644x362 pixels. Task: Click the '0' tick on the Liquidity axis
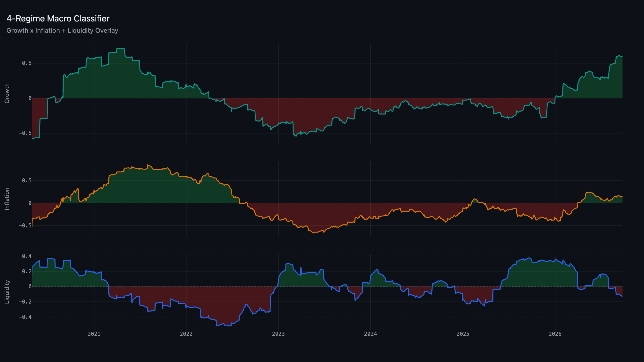tap(30, 286)
